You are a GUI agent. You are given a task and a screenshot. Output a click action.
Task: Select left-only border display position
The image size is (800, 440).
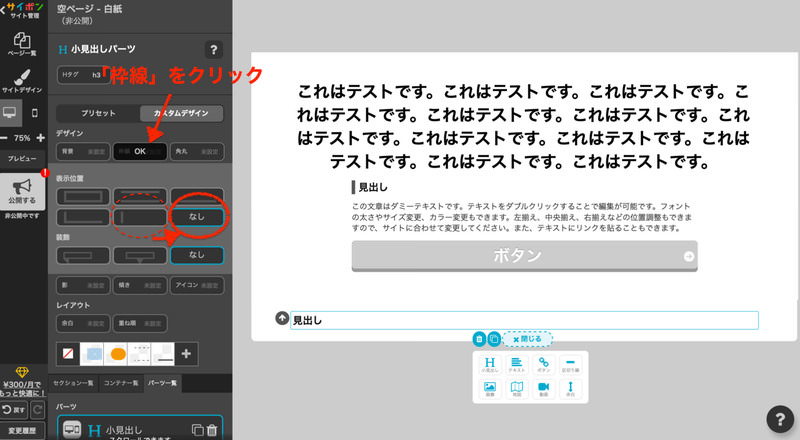[x=140, y=217]
